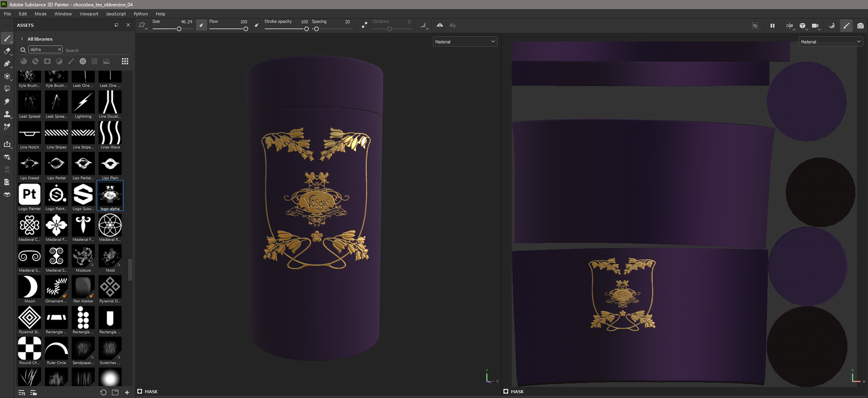Viewport: 868px width, 398px height.
Task: Open the camera selection dropdown
Action: (x=816, y=26)
